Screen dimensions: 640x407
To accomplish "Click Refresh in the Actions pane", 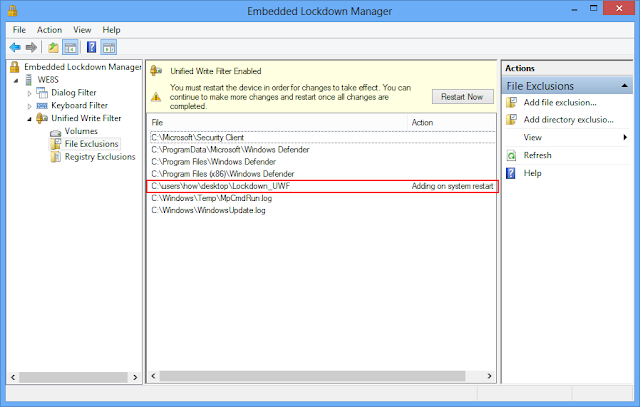I will pyautogui.click(x=538, y=156).
